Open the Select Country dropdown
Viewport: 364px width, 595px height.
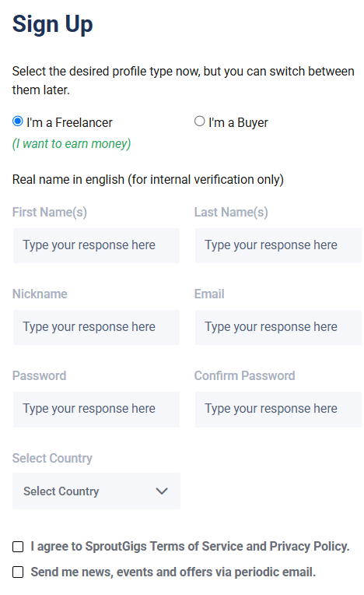[x=96, y=491]
